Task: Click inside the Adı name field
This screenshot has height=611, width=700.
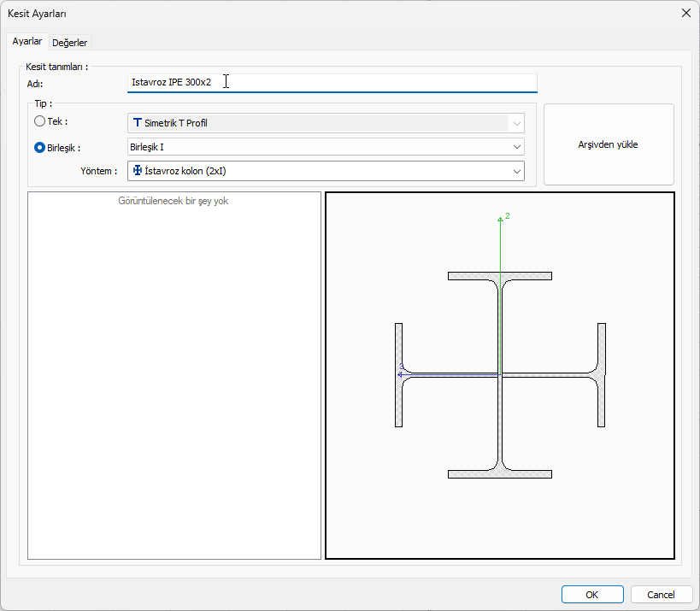Action: point(332,82)
